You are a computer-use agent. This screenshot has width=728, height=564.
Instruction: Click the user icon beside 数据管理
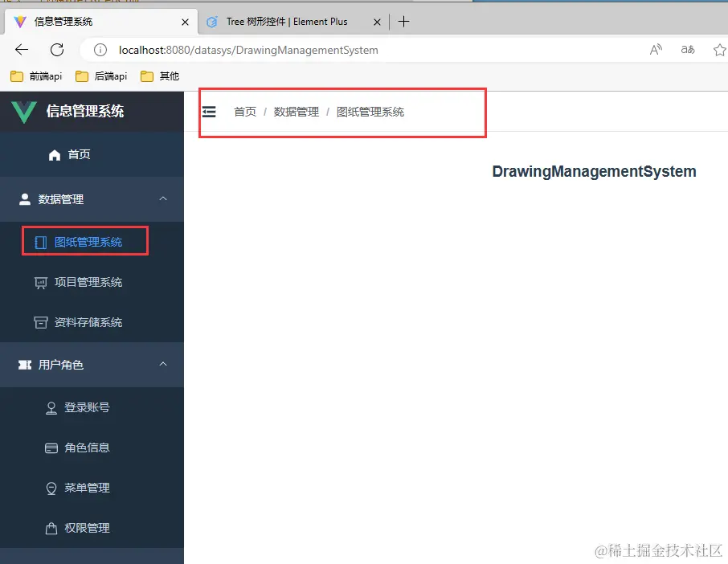[25, 199]
